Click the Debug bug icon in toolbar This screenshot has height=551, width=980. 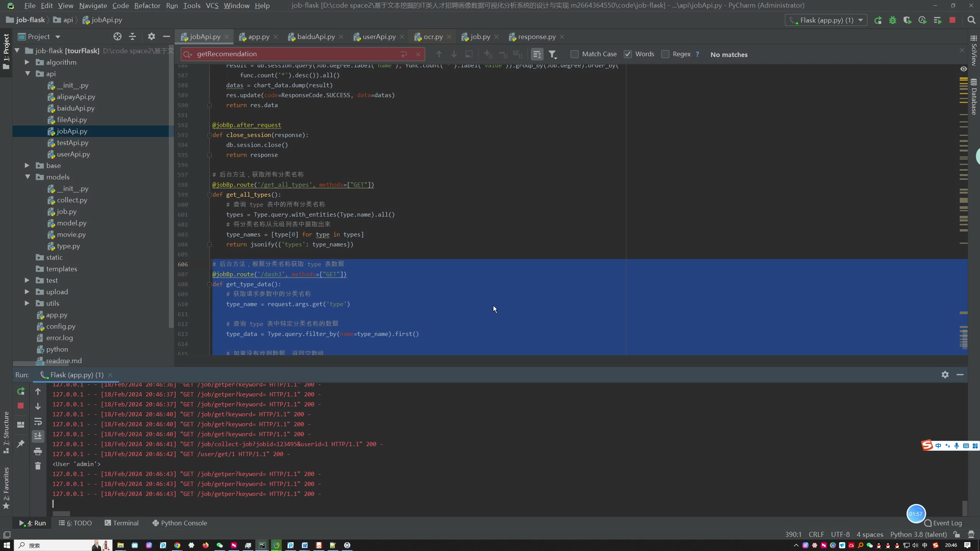892,20
